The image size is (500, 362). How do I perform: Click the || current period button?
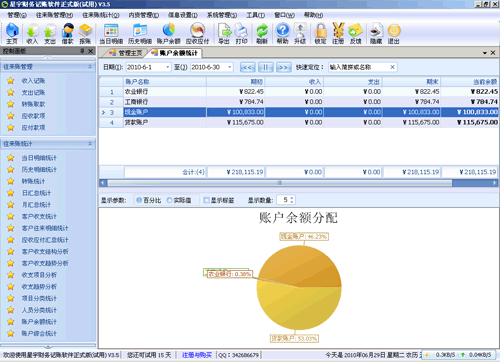(x=266, y=67)
